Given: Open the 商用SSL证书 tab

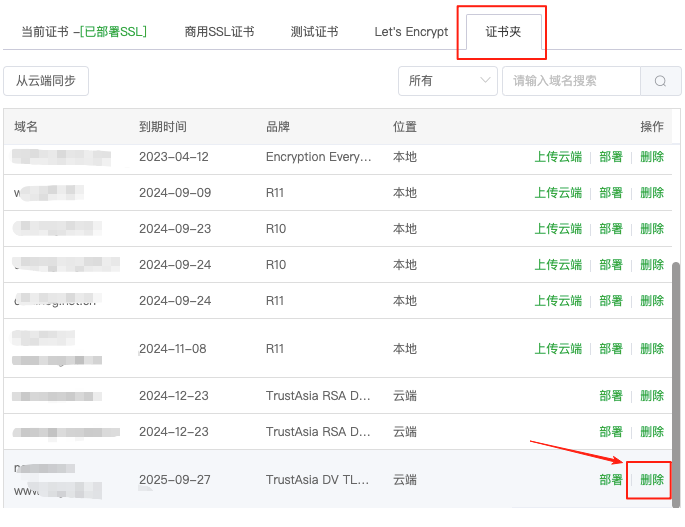Looking at the screenshot, I should [x=219, y=32].
